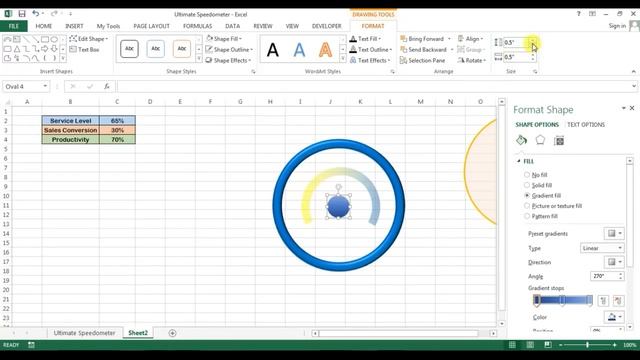This screenshot has height=360, width=640.
Task: Switch to Normal view icon in status bar
Action: click(512, 345)
